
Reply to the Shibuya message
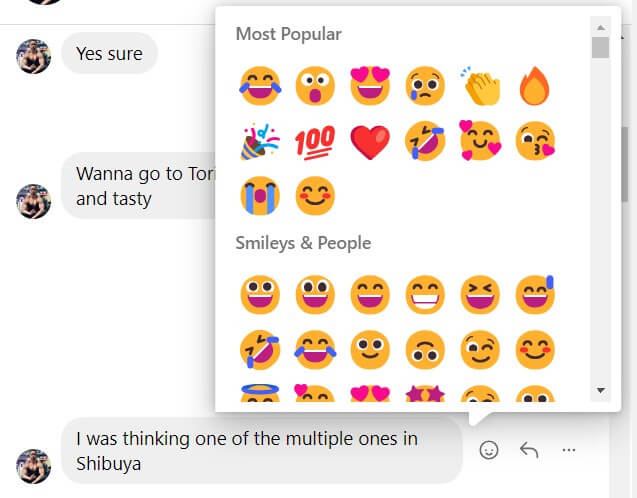pyautogui.click(x=529, y=450)
